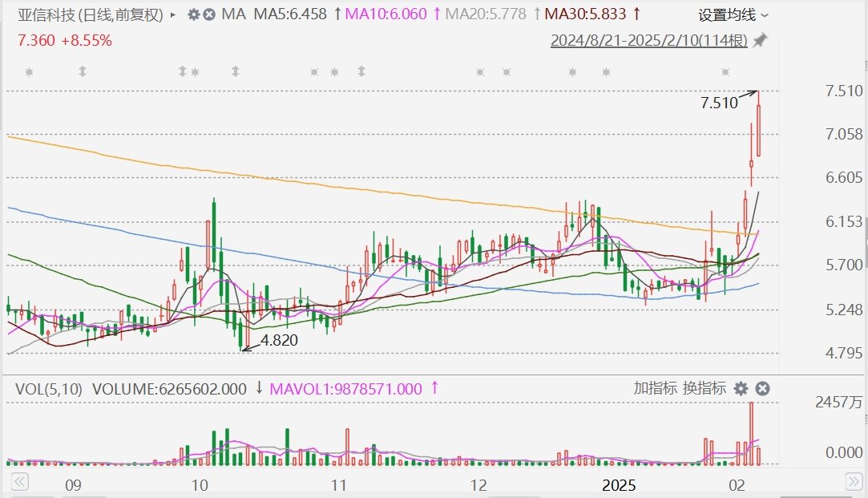
Task: Click the MA20:5.778 value
Action: pos(486,14)
